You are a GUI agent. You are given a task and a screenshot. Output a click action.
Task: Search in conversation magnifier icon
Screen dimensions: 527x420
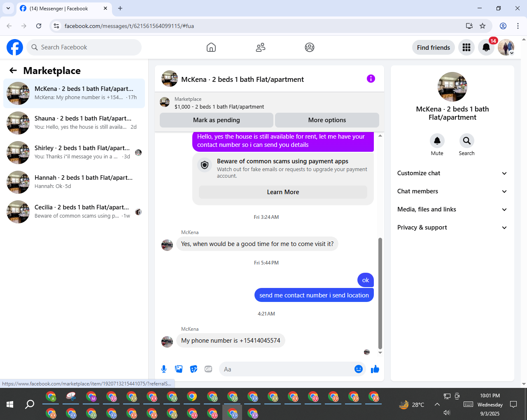click(467, 141)
